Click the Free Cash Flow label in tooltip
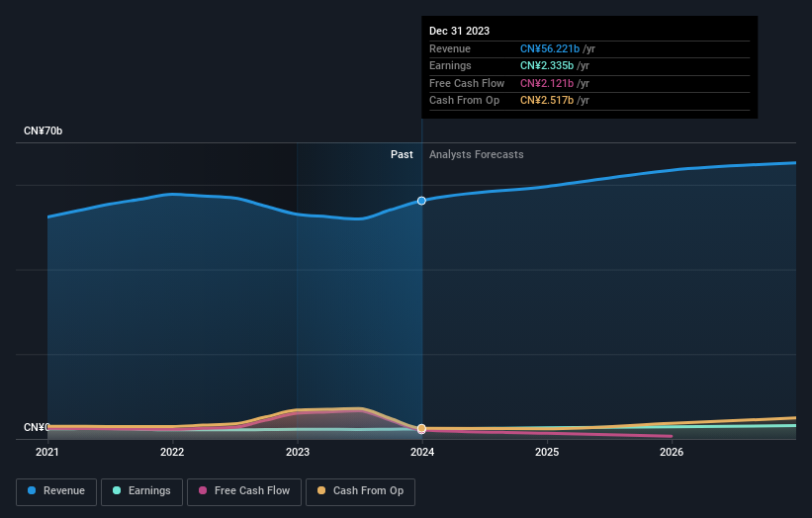 pyautogui.click(x=467, y=83)
